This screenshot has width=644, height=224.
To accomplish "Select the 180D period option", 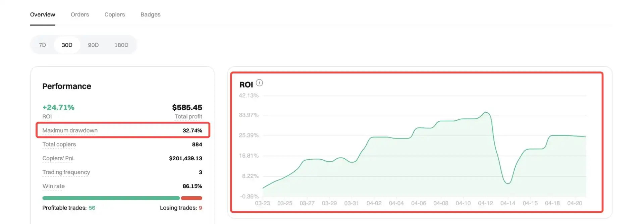I will coord(121,45).
